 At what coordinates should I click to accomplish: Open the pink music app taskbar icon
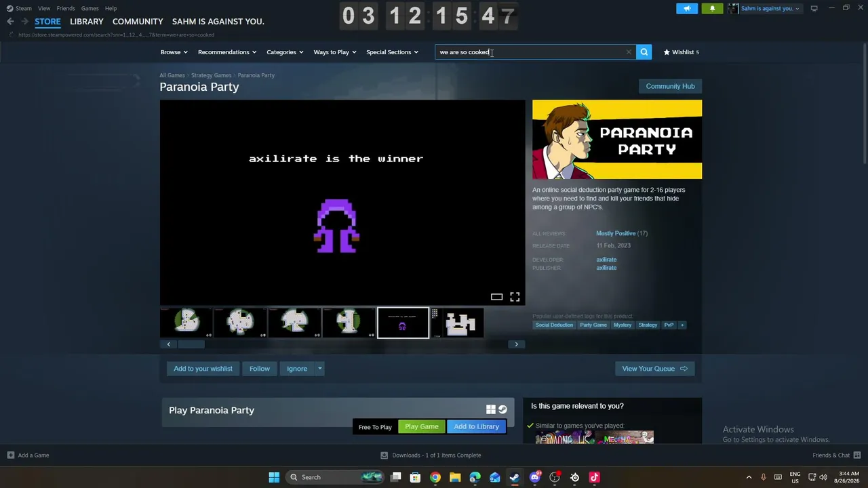[594, 477]
